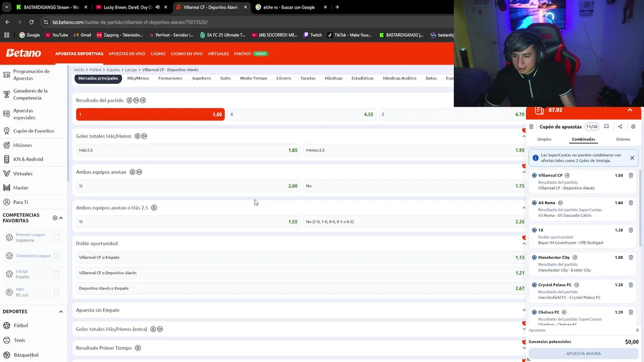Reload the current page
This screenshot has width=644, height=362.
31,22
